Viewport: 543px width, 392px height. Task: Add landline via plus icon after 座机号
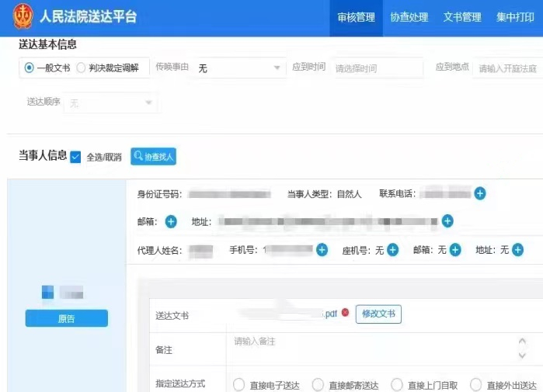tap(393, 250)
